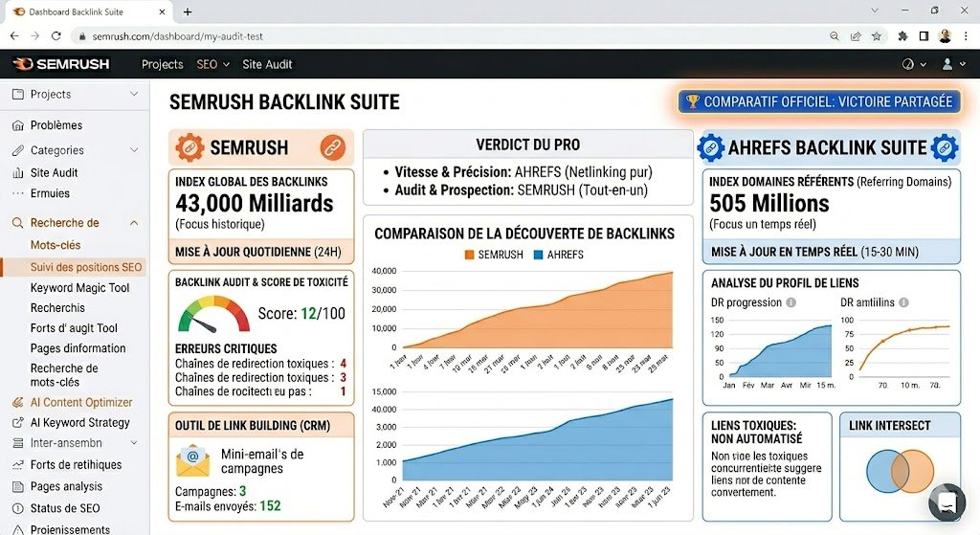Click the DR amtiilins info icon
This screenshot has width=980, height=535.
pos(903,302)
